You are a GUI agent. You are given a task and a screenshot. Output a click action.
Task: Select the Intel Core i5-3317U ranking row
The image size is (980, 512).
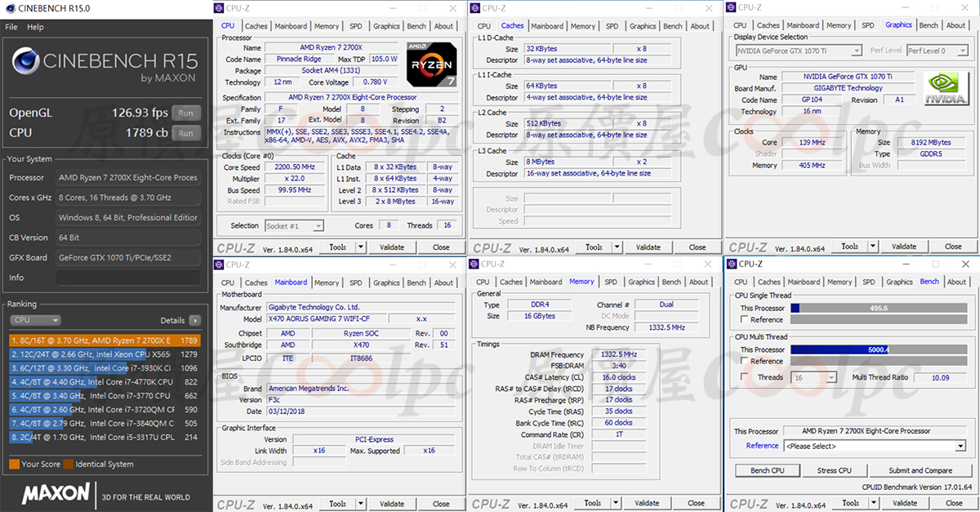tap(105, 437)
